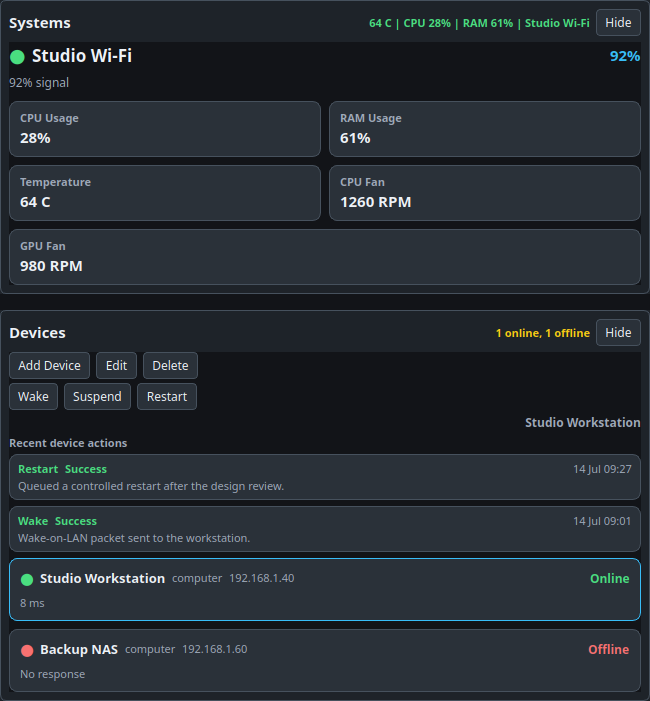This screenshot has height=701, width=650.
Task: Click the Wake Success action entry
Action: click(325, 529)
